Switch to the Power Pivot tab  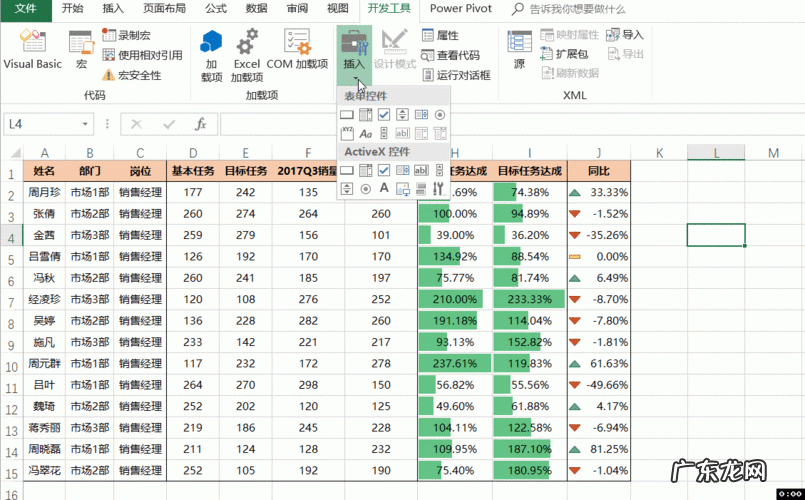(461, 9)
